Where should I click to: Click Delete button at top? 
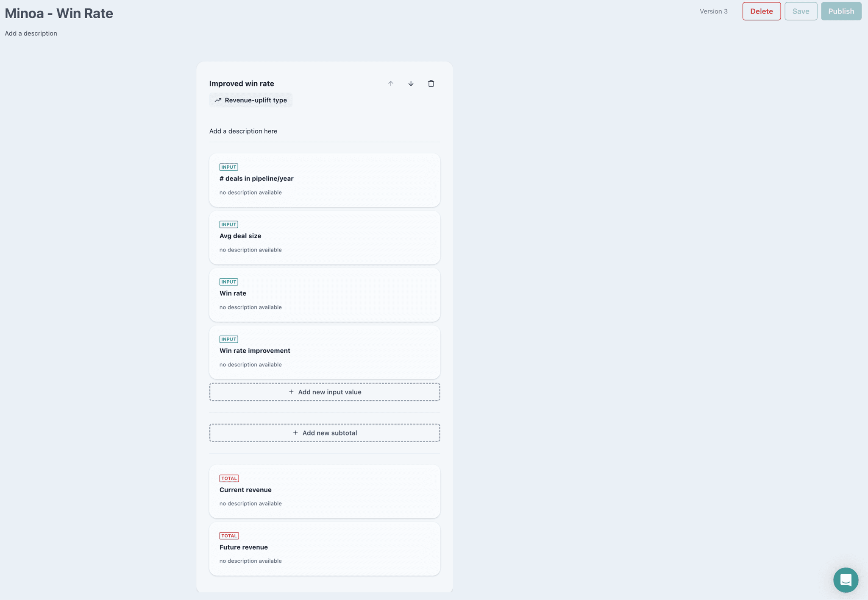(x=761, y=11)
